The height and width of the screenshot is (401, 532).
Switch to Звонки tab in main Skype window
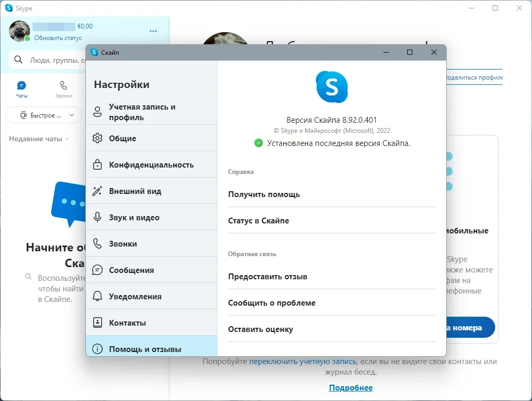click(x=64, y=89)
